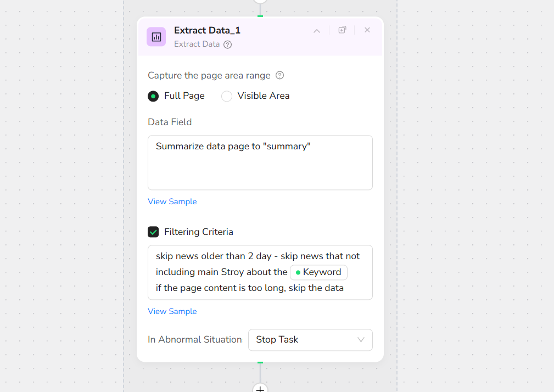Close the Extract Data_1 node

coord(367,30)
